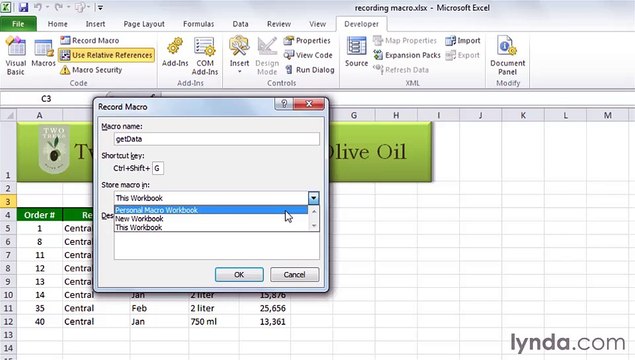This screenshot has width=635, height=360.
Task: Open the Visual Basic editor
Action: coord(16,55)
